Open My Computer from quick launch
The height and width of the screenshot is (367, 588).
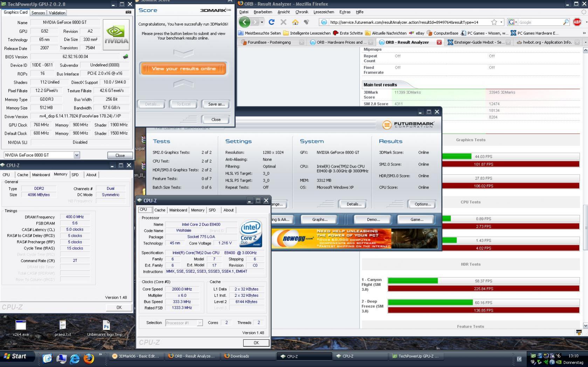pos(61,358)
